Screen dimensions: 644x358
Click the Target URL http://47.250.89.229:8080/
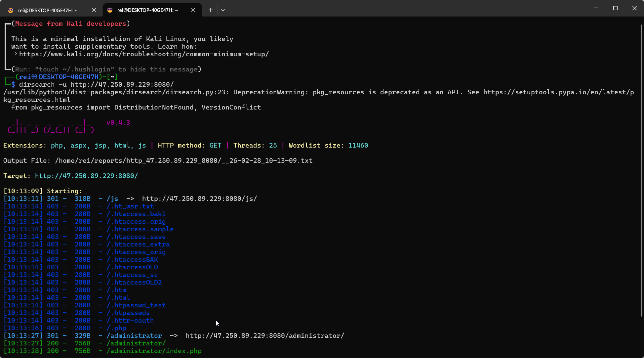[86, 176]
